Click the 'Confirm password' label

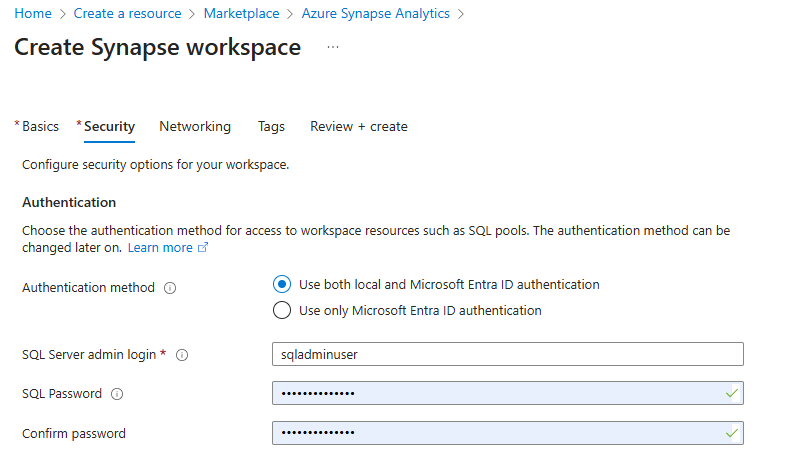pyautogui.click(x=74, y=434)
